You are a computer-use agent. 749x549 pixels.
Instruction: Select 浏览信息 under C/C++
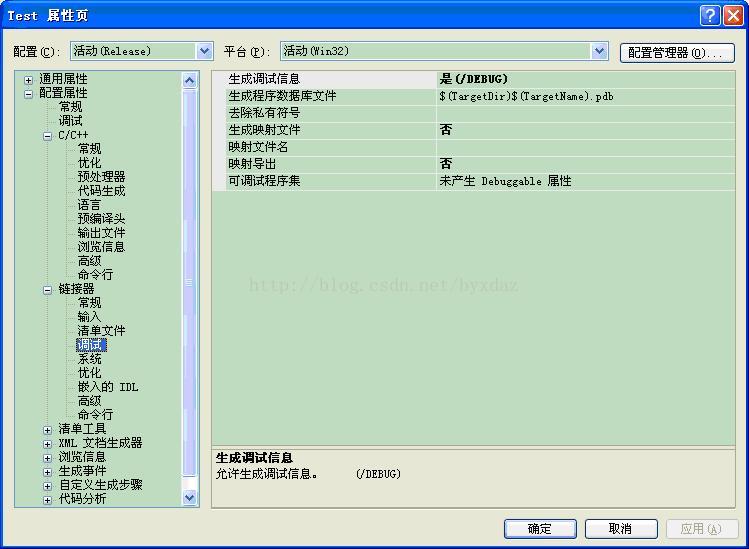click(101, 247)
